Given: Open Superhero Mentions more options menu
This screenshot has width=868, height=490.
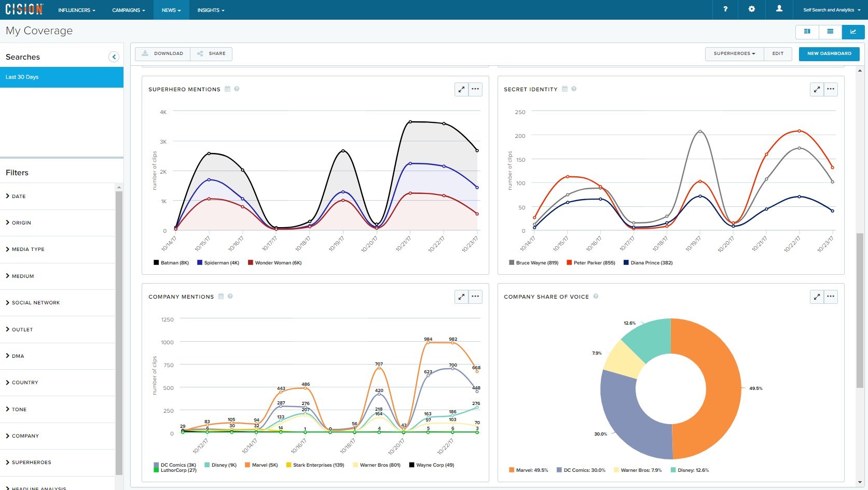Looking at the screenshot, I should point(475,89).
